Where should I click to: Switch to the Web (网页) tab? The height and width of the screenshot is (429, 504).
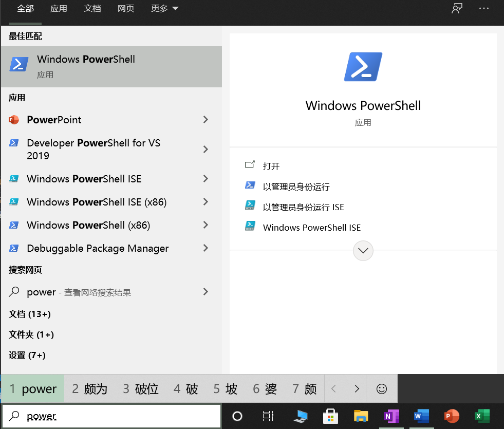[x=126, y=8]
